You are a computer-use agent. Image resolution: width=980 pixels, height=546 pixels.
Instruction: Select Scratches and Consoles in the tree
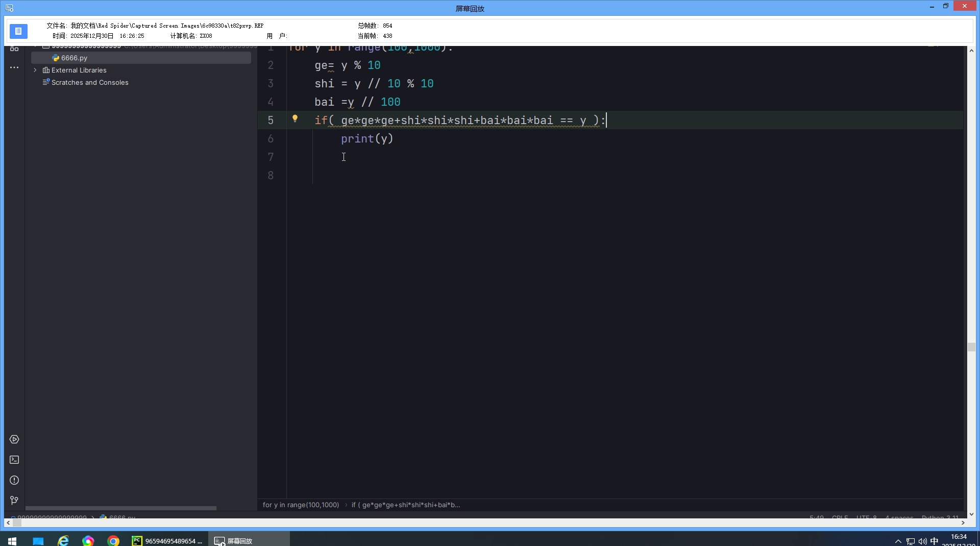90,82
